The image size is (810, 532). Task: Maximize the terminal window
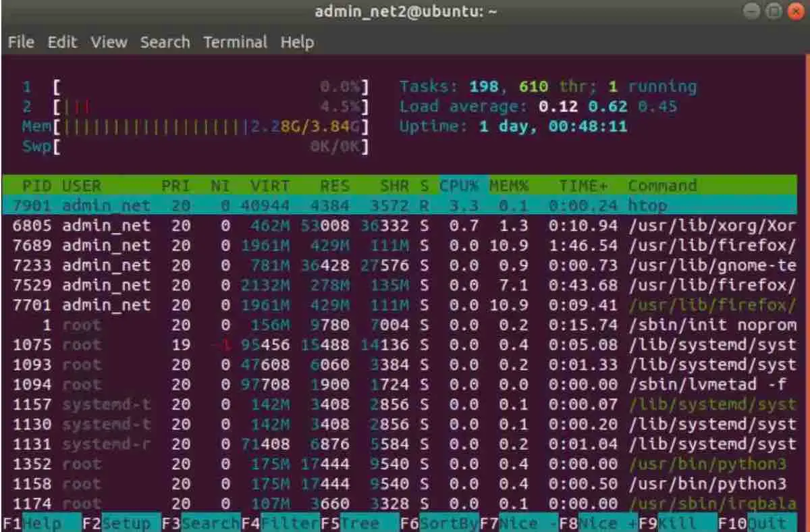click(774, 11)
